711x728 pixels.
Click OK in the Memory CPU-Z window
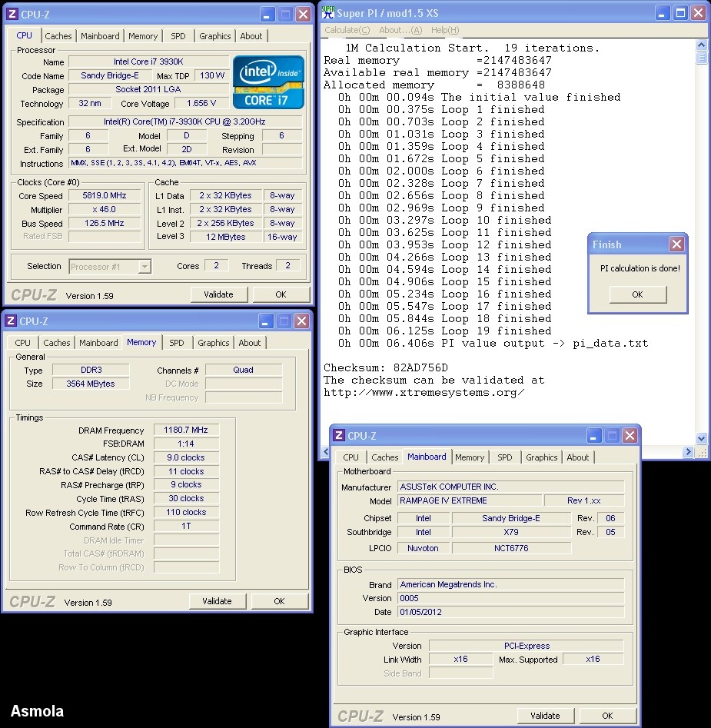tap(279, 601)
